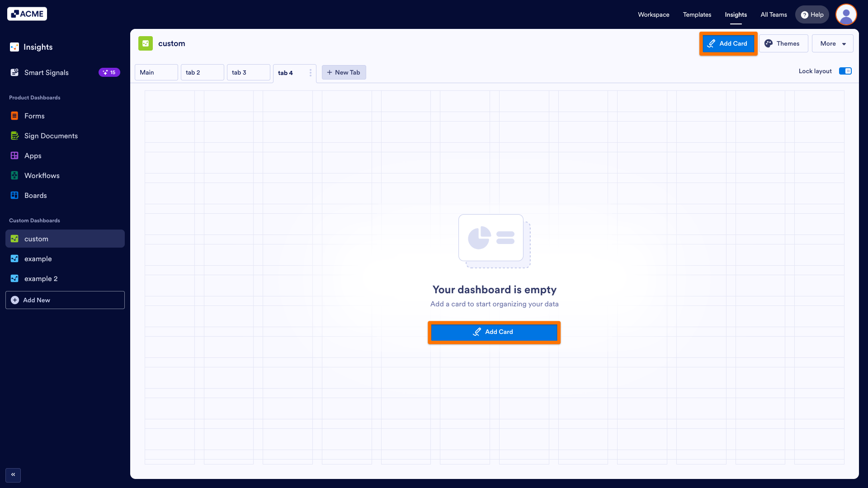The image size is (868, 488).
Task: Open the Smart Signals 15 badge
Action: [x=109, y=72]
